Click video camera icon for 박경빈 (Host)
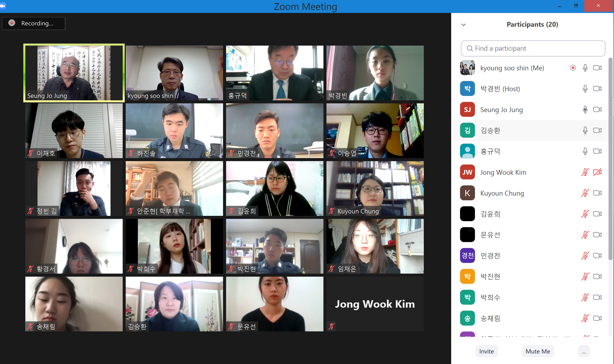The height and width of the screenshot is (364, 614). (x=597, y=89)
